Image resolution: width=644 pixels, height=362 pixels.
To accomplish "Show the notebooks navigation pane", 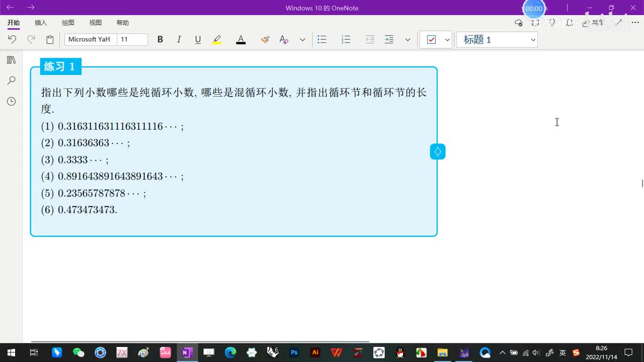I will (11, 60).
